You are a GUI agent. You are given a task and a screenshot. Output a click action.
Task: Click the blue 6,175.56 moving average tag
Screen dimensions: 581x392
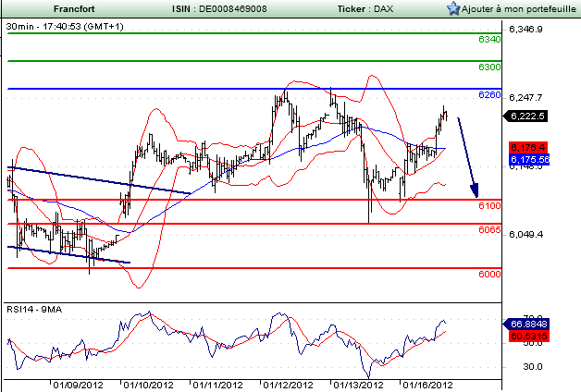coord(529,160)
